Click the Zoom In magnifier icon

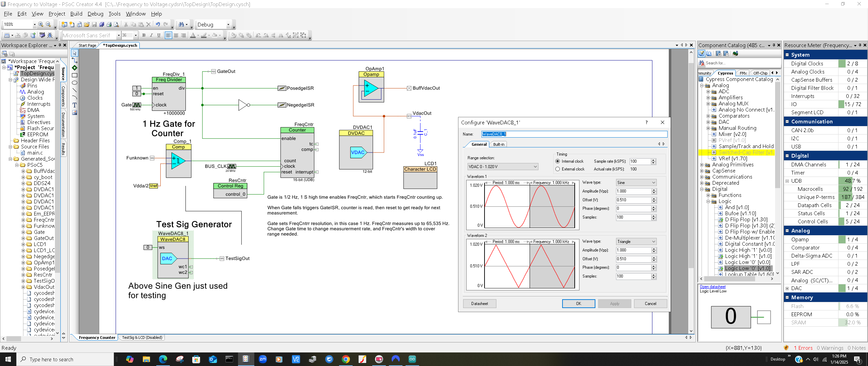(41, 24)
